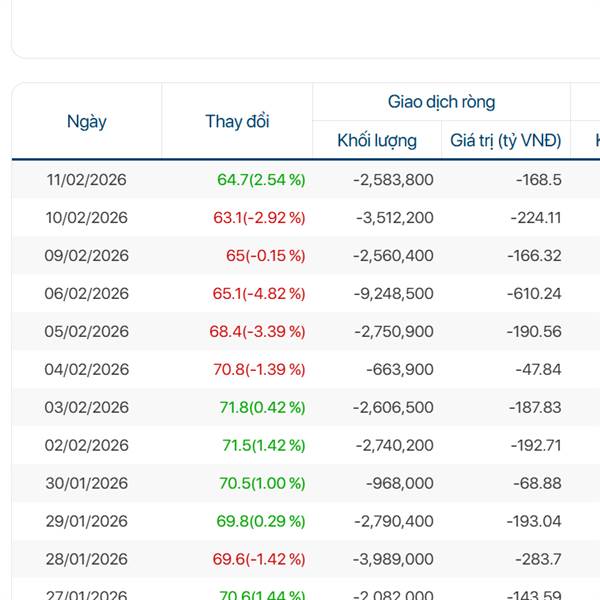
Task: Select the 11/02/2026 date cell
Action: [x=87, y=180]
